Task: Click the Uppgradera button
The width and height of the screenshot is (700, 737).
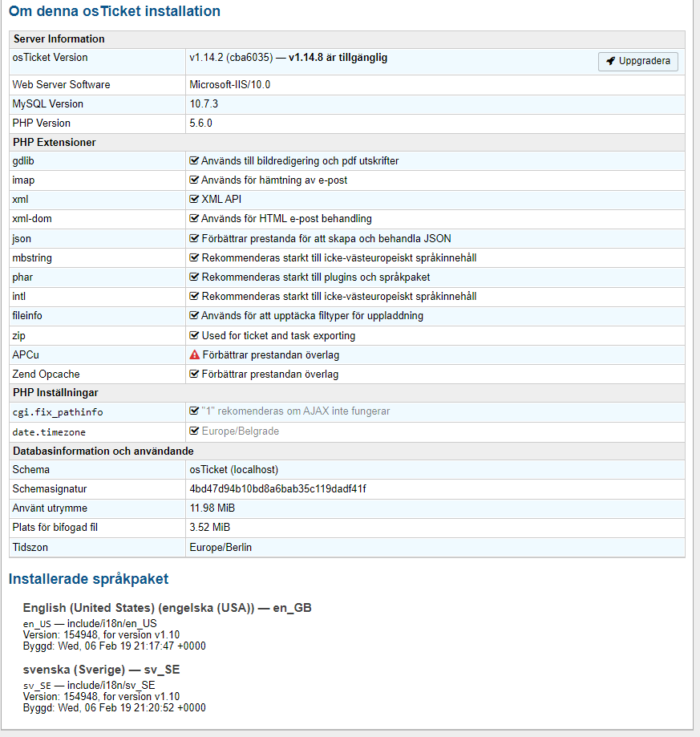Action: click(638, 61)
